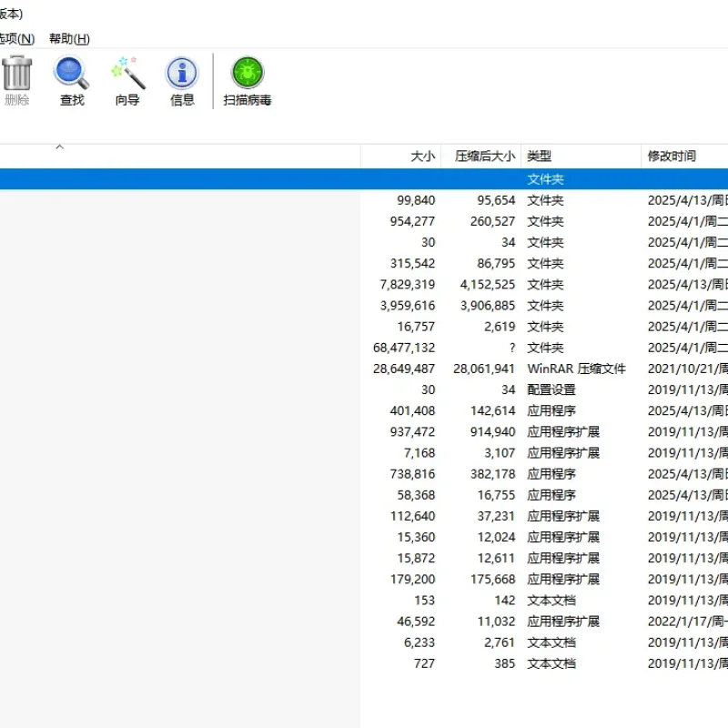Select the application row sized 401,408
The width and height of the screenshot is (728, 728).
[364, 411]
